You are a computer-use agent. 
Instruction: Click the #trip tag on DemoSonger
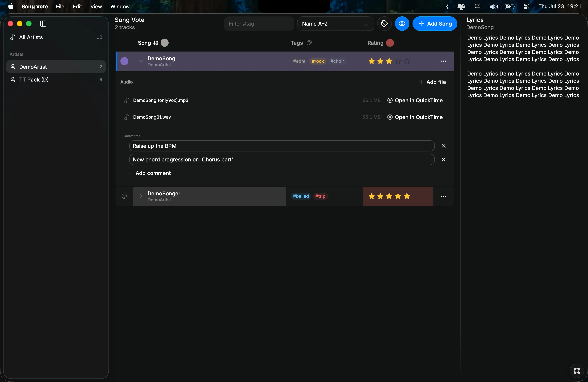pyautogui.click(x=320, y=196)
